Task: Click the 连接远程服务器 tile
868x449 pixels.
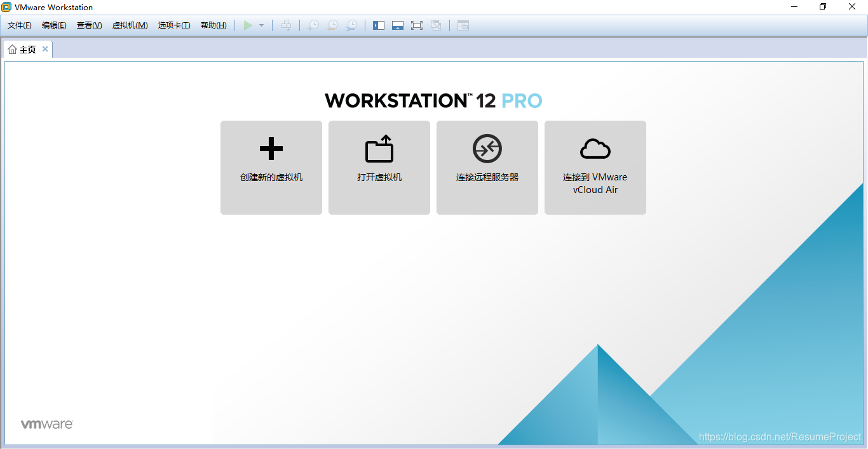Action: point(487,168)
